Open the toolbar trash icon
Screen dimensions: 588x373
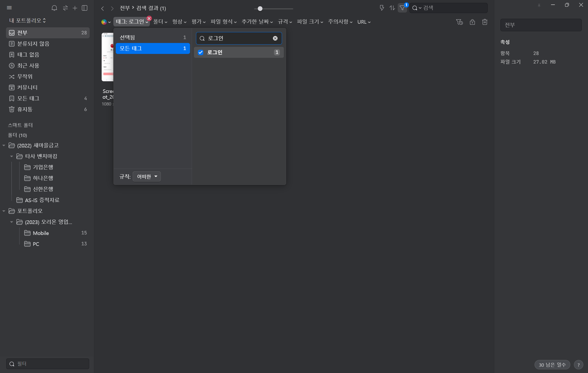[x=485, y=22]
